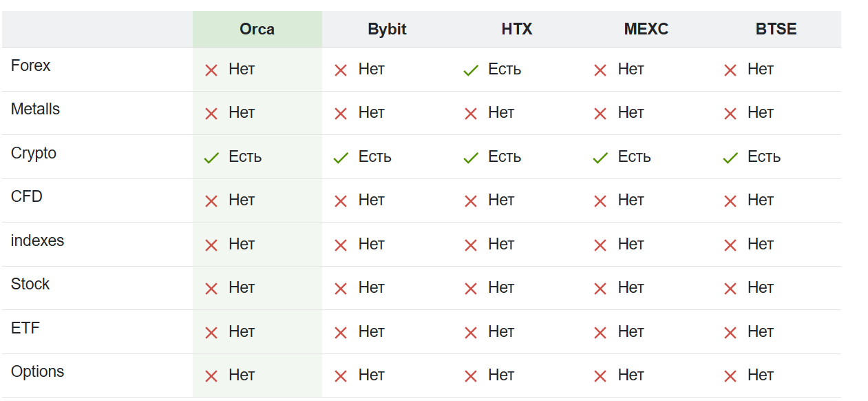Select the MEXC column header

pos(646,29)
